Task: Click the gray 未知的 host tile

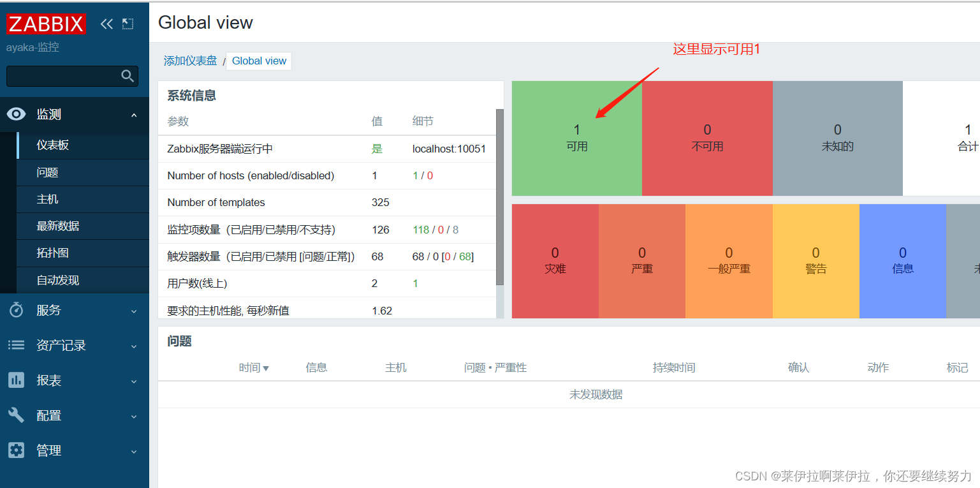Action: coord(838,138)
